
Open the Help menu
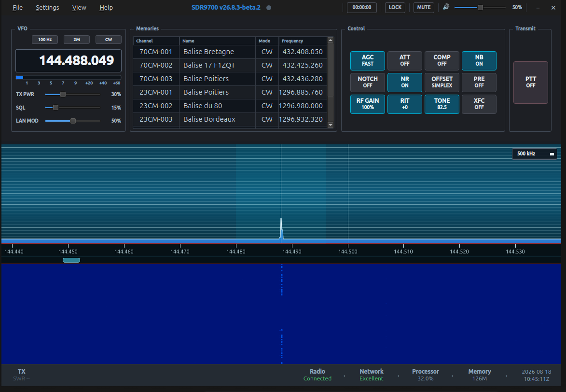[x=106, y=7]
